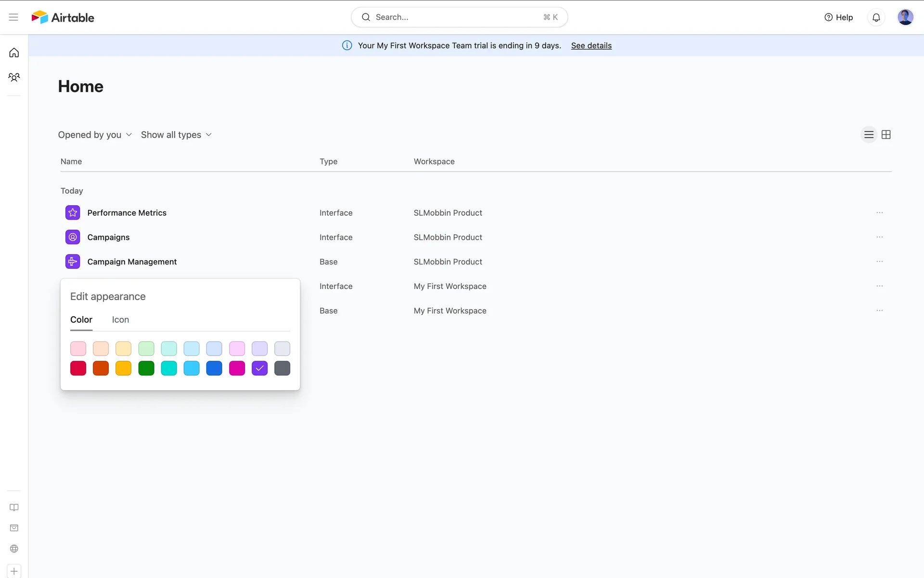Open the marketplace icon in the sidebar

[x=14, y=528]
